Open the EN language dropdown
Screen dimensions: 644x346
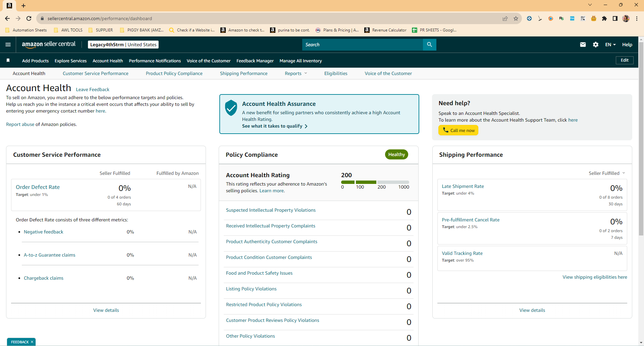pyautogui.click(x=610, y=45)
